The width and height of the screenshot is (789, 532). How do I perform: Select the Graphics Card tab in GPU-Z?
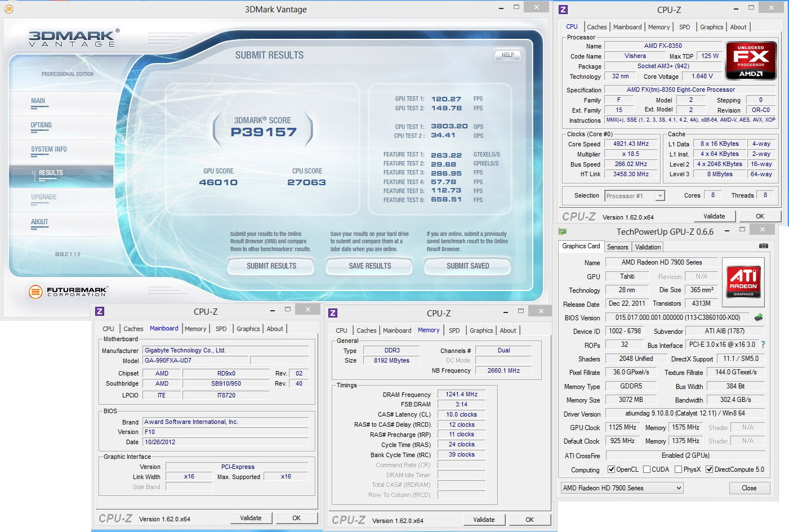[x=581, y=246]
